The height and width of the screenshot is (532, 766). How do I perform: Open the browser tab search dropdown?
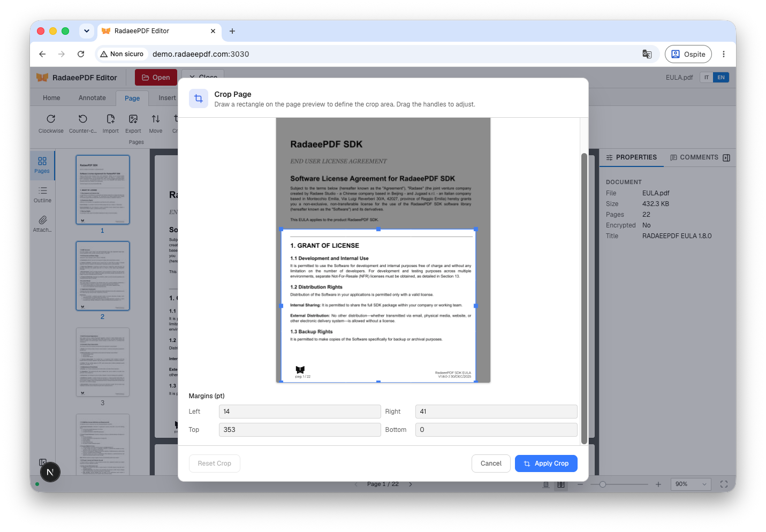87,31
